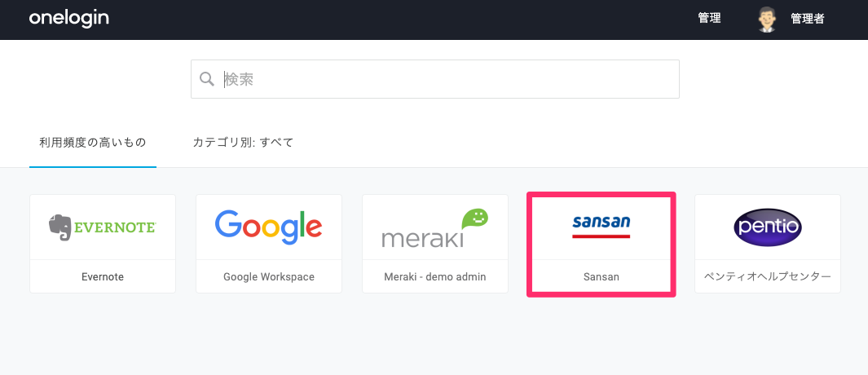The width and height of the screenshot is (868, 375).
Task: Click the Sansan app label
Action: coord(601,276)
